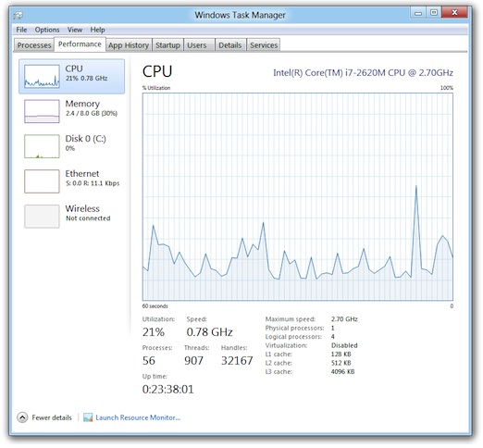Click the CPU utilization graph area
The width and height of the screenshot is (483, 448).
[298, 196]
